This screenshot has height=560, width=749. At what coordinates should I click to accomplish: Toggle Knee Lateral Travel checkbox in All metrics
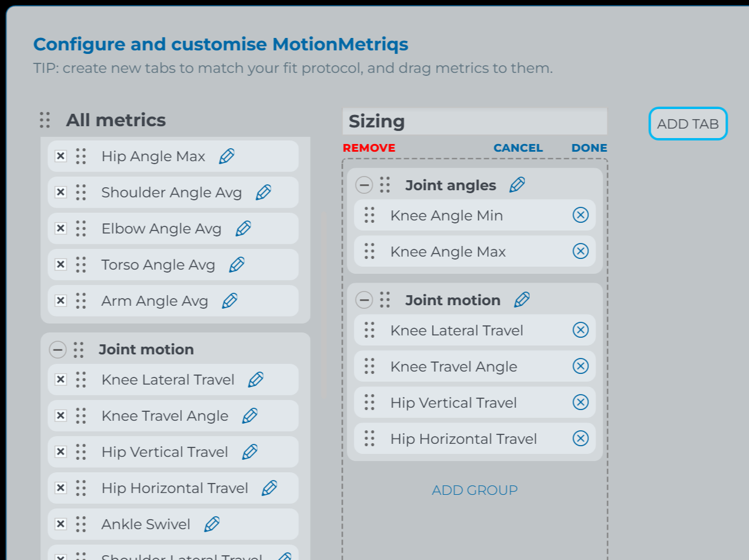60,380
